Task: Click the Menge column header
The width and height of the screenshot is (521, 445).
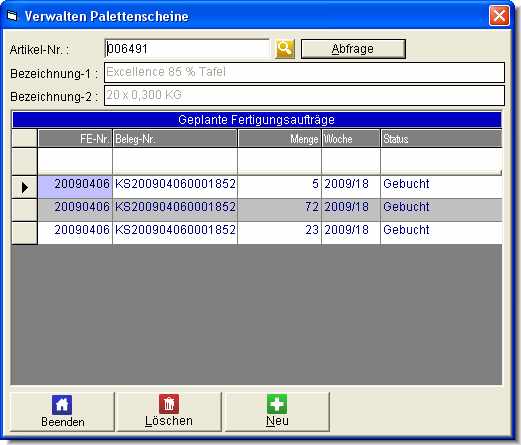Action: 280,139
